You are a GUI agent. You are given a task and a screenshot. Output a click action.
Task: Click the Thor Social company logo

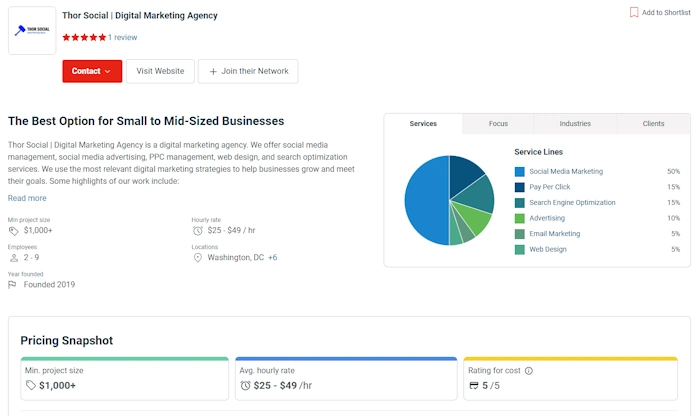(32, 30)
